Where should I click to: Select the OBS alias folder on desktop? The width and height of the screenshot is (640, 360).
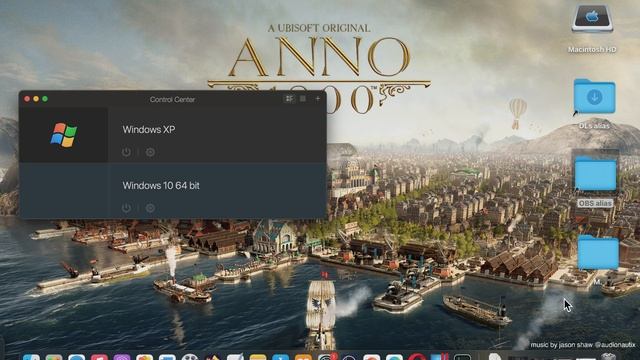pos(596,173)
